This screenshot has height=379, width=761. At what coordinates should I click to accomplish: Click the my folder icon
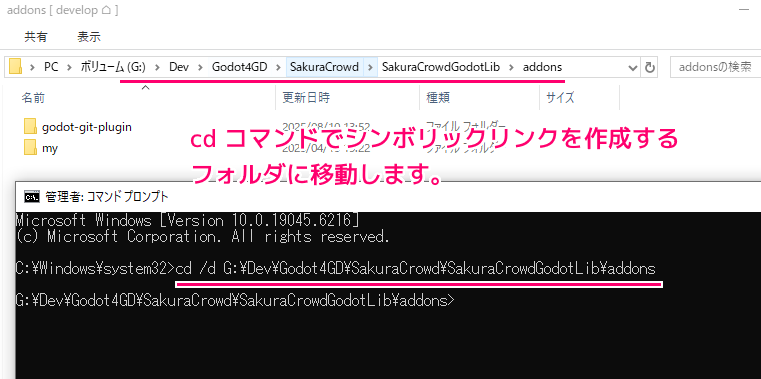31,147
